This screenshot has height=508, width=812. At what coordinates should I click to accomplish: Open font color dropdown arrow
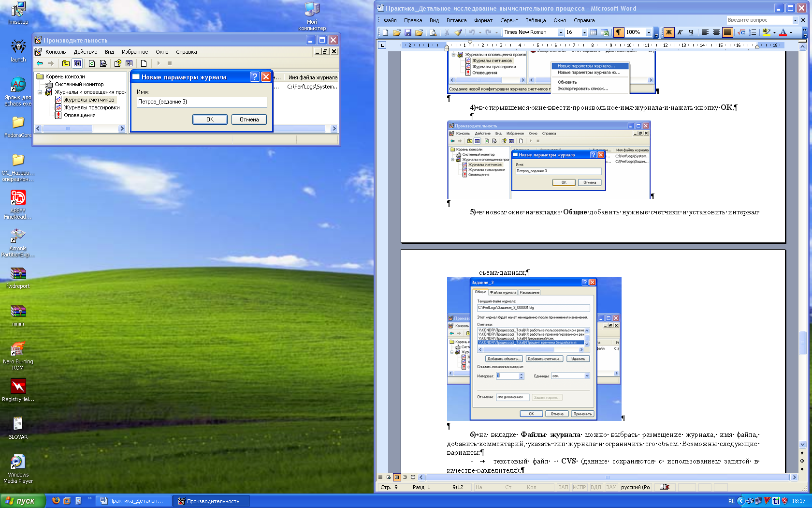(x=791, y=32)
